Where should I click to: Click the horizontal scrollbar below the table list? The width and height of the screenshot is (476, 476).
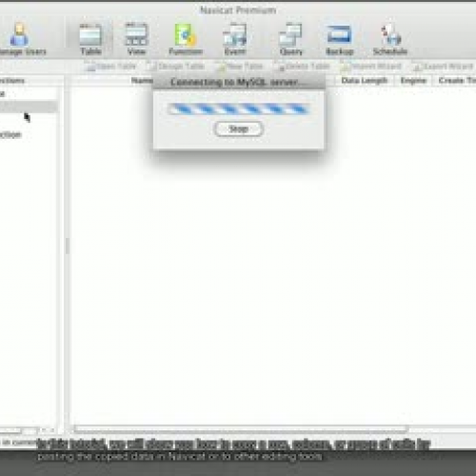point(241,429)
